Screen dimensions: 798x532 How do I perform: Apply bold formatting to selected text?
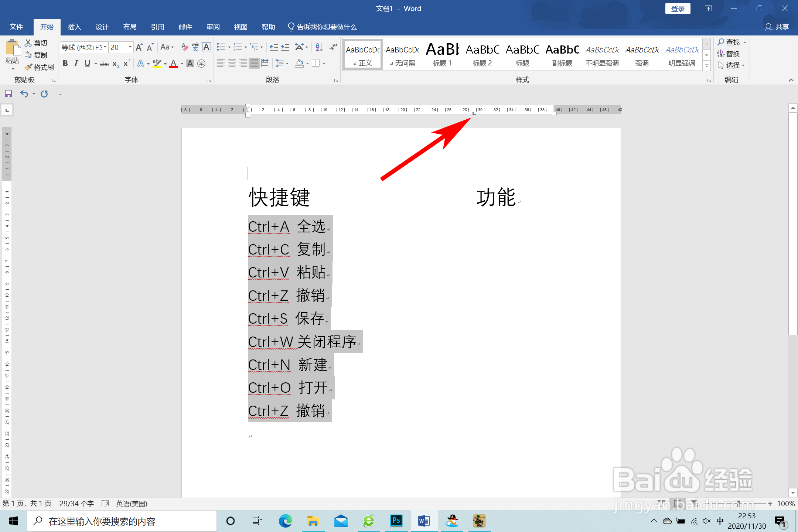(x=65, y=63)
